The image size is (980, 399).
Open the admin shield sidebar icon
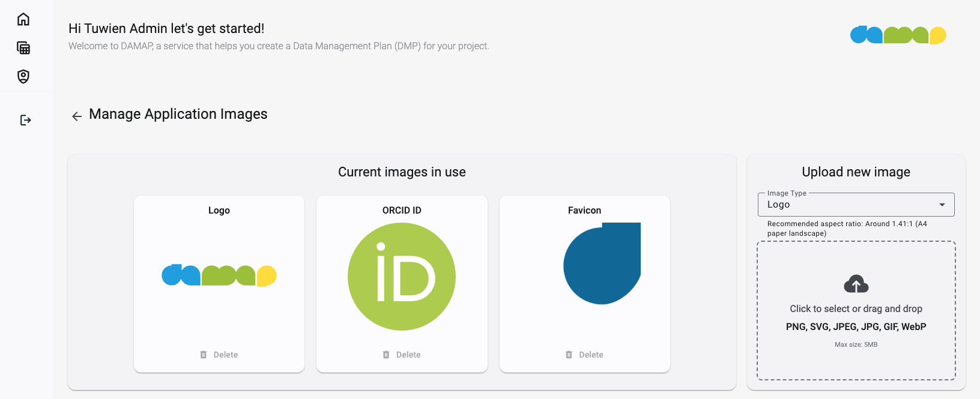(x=23, y=76)
